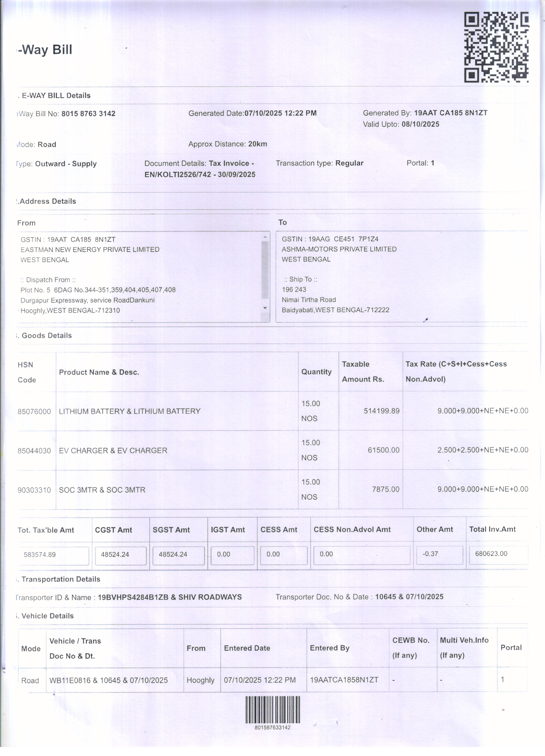Click scroll down arrow in From box
Viewport: 545px width, 756px height.
coord(265,308)
